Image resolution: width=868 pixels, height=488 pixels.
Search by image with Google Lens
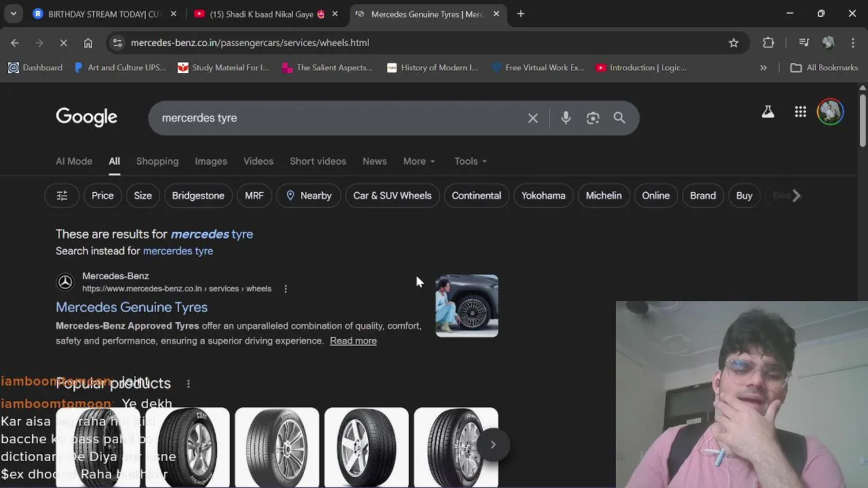pos(593,118)
